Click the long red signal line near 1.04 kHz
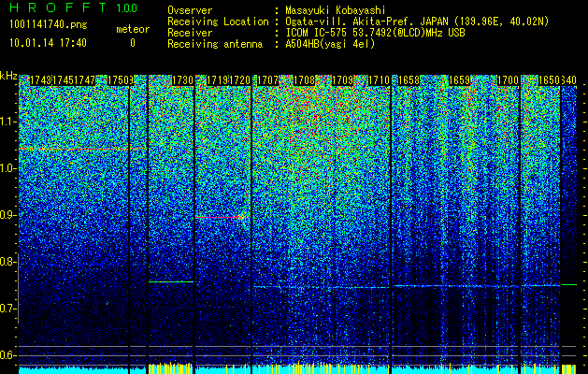The image size is (588, 374). (81, 150)
